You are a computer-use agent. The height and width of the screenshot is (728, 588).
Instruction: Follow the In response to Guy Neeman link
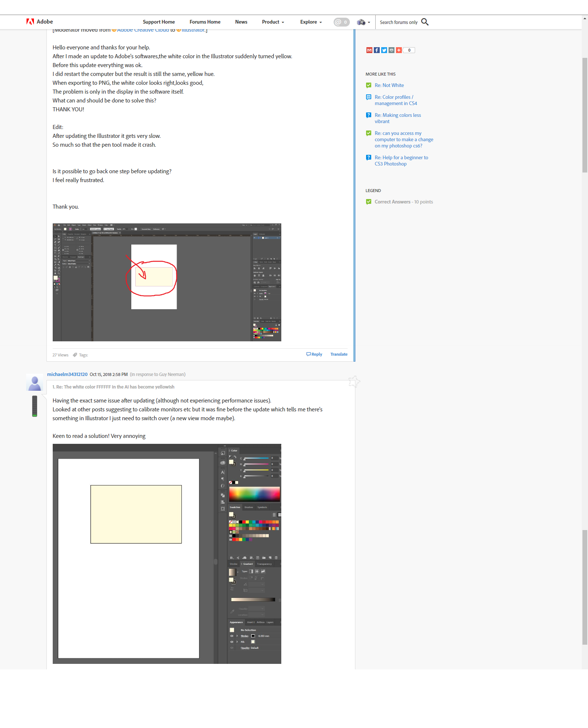click(157, 375)
